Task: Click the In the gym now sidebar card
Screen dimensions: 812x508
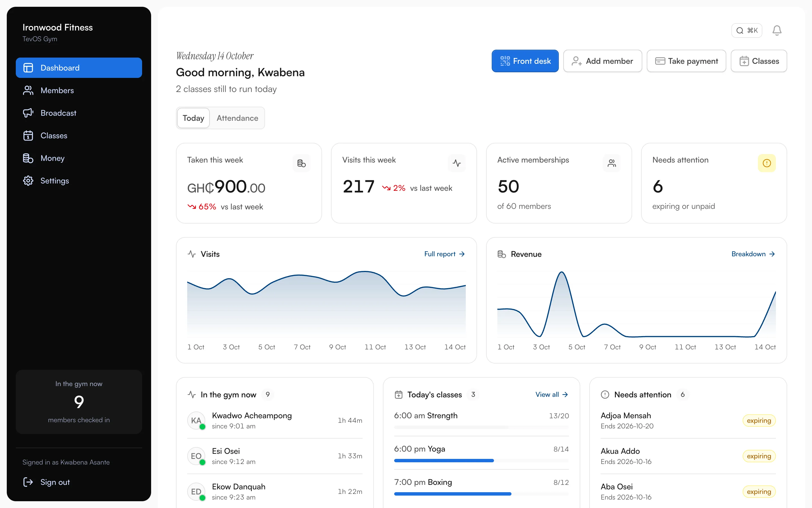Action: 79,402
